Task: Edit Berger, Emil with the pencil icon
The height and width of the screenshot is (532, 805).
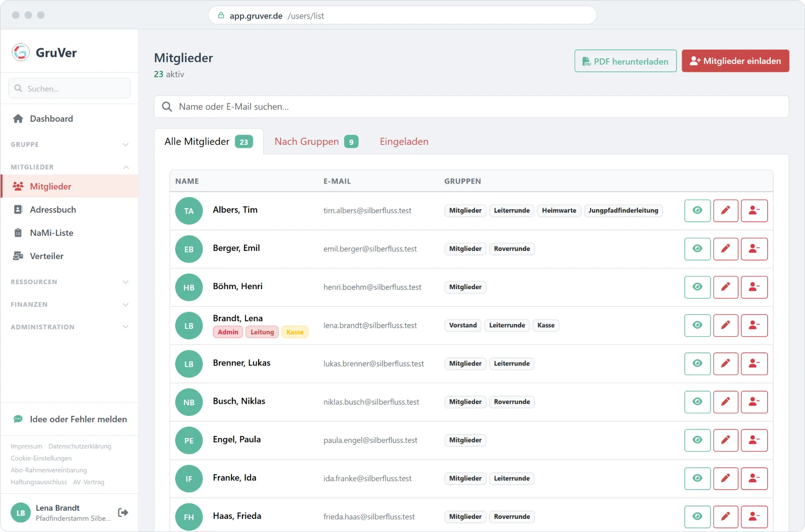Action: (x=726, y=249)
